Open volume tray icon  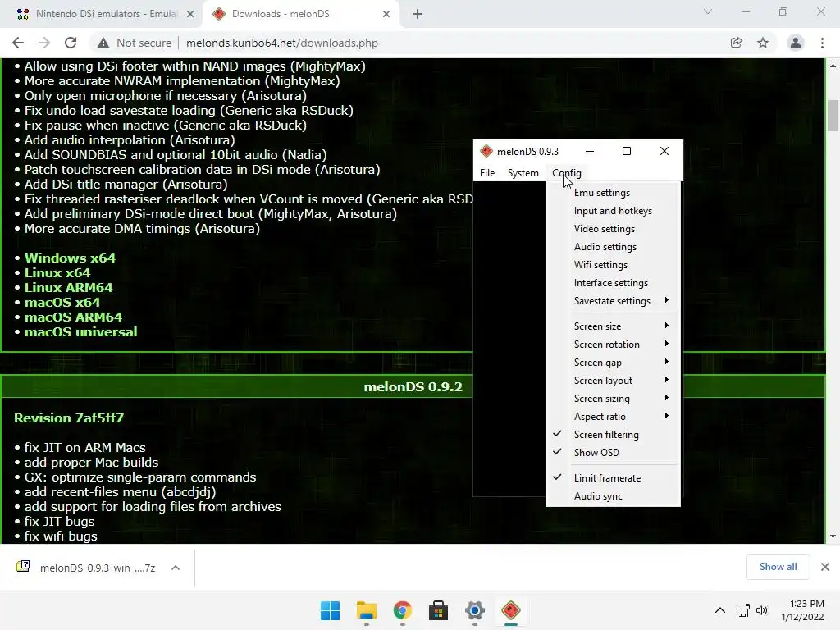pyautogui.click(x=761, y=610)
